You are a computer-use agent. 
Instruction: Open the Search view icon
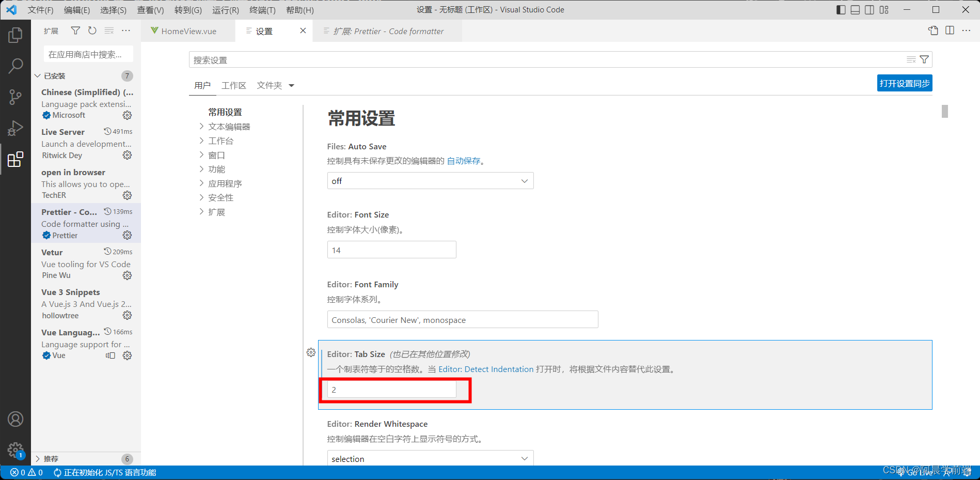click(15, 66)
